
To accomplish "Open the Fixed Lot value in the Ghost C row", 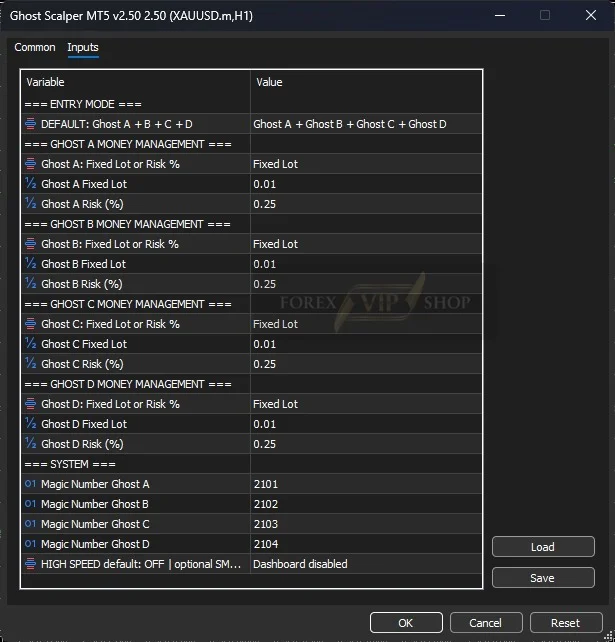I will click(x=366, y=324).
